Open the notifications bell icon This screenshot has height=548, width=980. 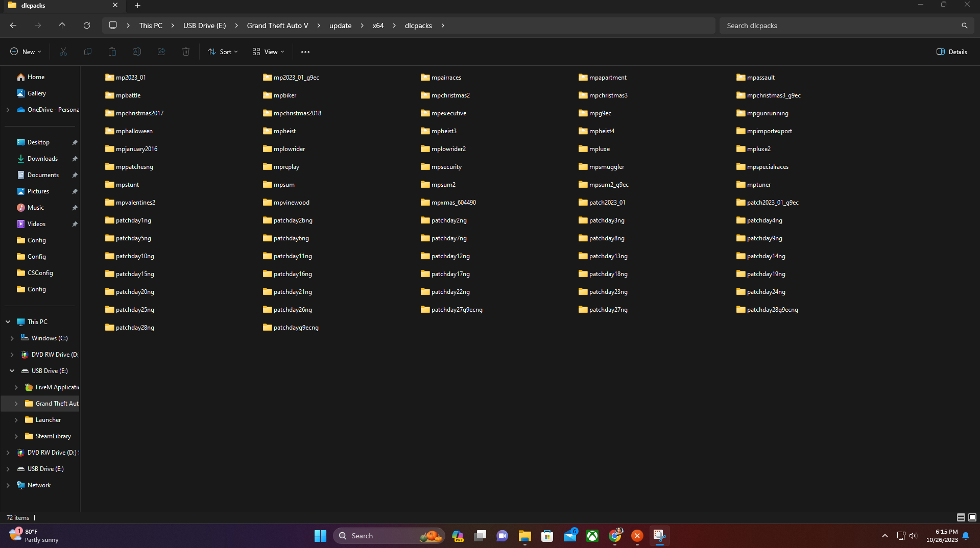966,536
